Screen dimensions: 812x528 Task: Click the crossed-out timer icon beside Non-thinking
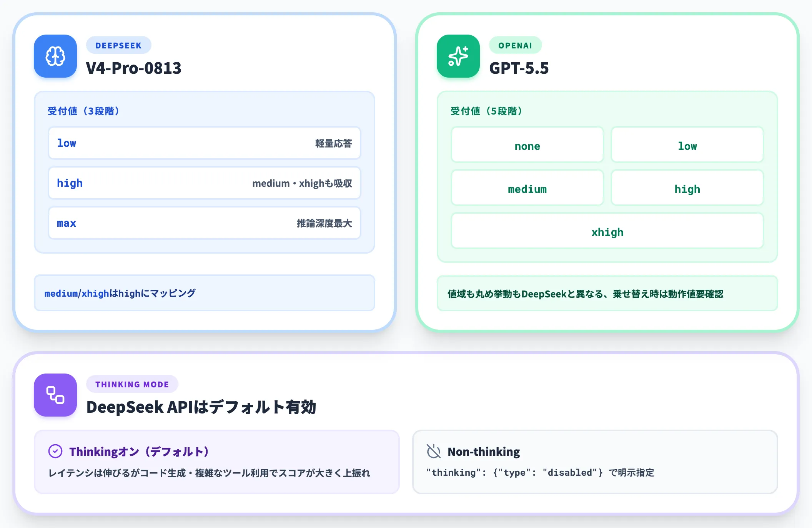click(434, 451)
